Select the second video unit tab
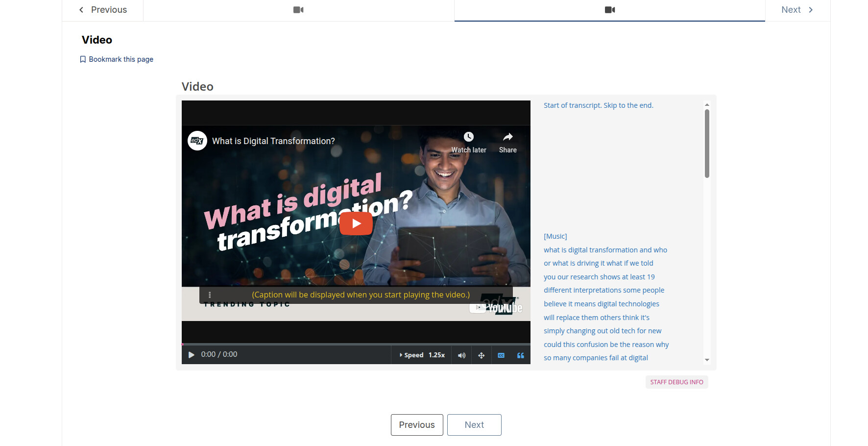868x446 pixels. click(x=610, y=10)
